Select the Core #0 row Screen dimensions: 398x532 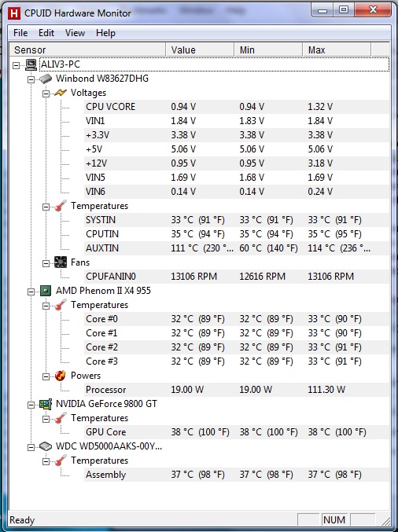point(237,319)
